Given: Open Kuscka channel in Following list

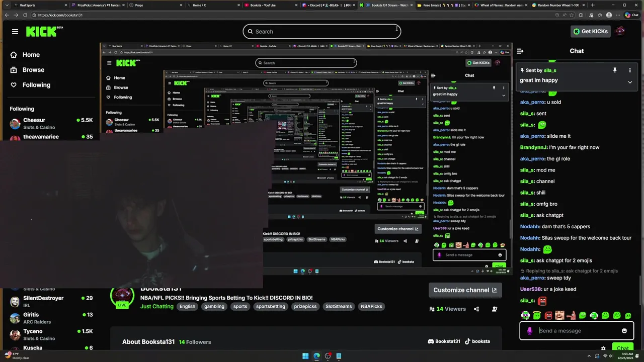Looking at the screenshot, I should [51, 348].
